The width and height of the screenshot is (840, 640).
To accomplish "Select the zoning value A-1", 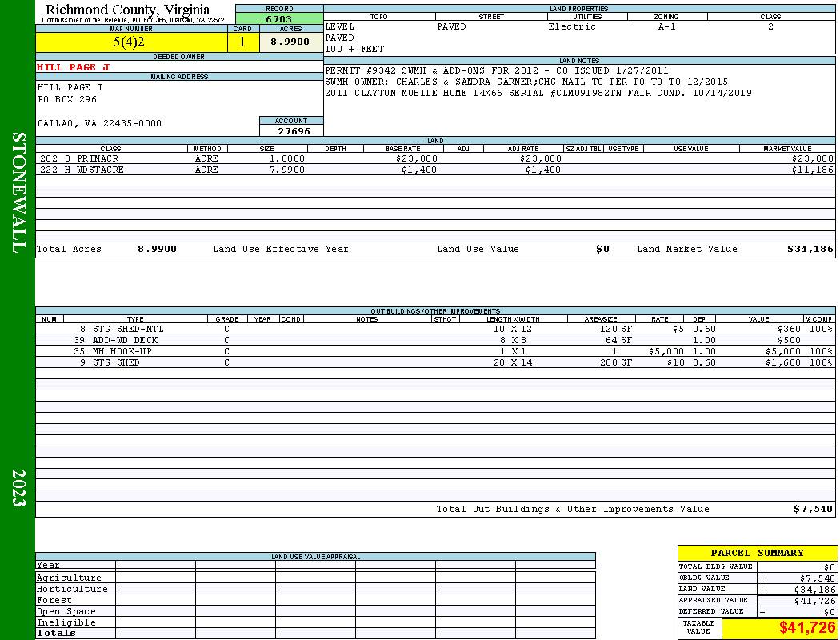I will click(x=666, y=26).
